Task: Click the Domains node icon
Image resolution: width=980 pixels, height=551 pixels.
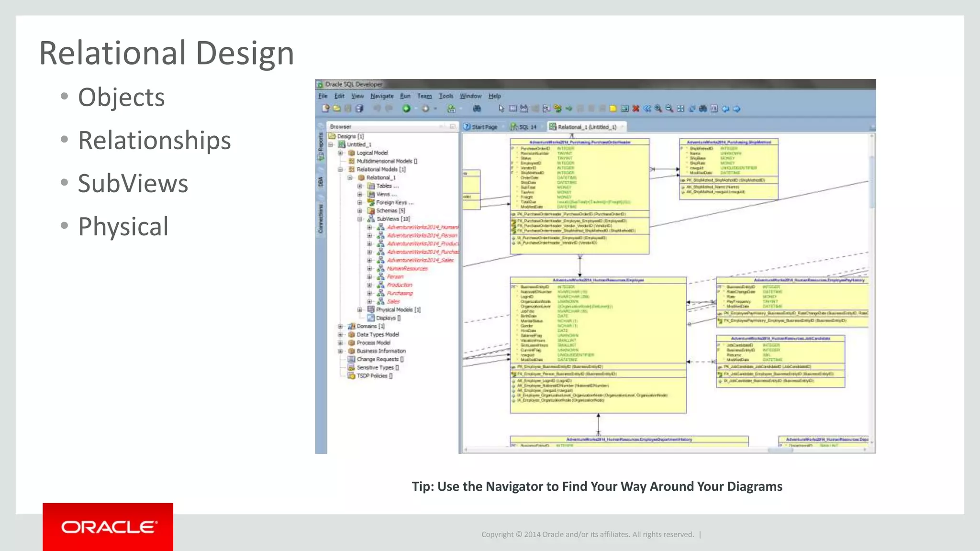Action: click(x=351, y=326)
